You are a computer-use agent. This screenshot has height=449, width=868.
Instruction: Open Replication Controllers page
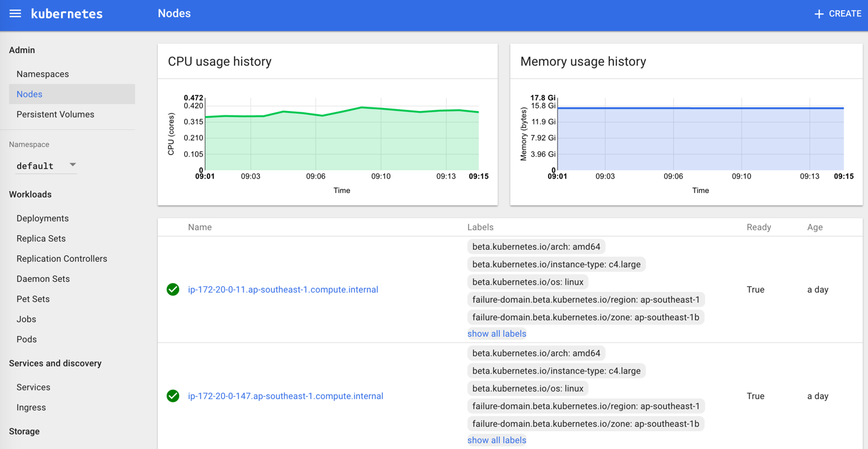[x=62, y=259]
